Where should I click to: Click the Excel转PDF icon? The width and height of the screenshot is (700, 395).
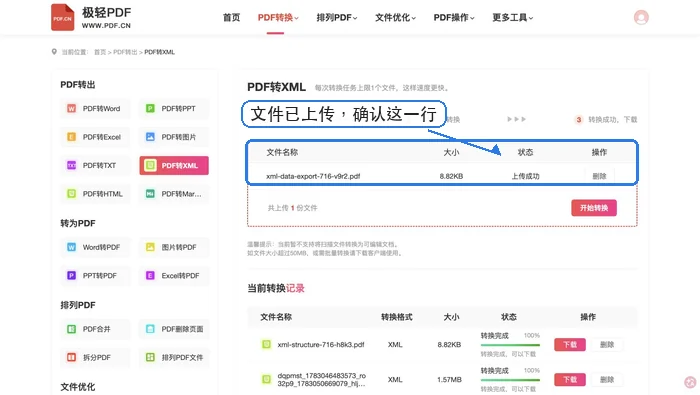(150, 276)
